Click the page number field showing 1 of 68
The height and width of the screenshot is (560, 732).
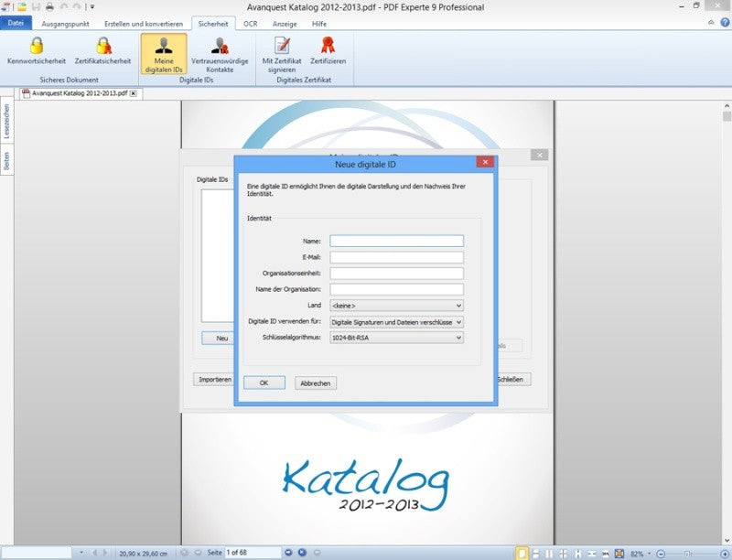pyautogui.click(x=253, y=553)
